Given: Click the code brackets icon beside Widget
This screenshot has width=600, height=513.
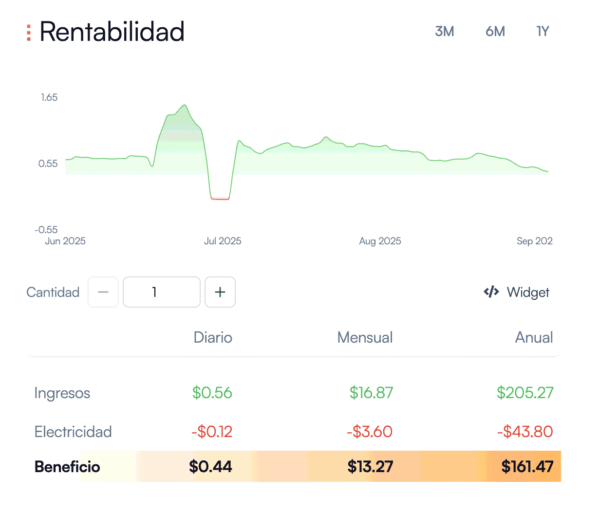Looking at the screenshot, I should coord(491,292).
